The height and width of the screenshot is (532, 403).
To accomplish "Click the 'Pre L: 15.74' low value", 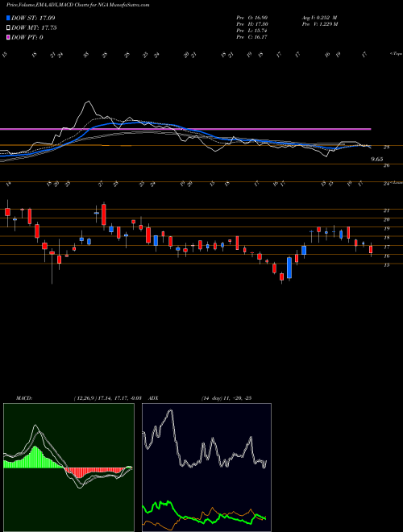I will point(252,31).
